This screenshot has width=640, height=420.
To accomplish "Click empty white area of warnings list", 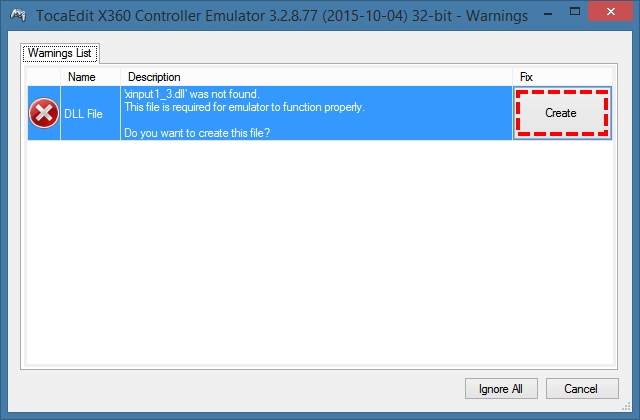I will (x=320, y=251).
